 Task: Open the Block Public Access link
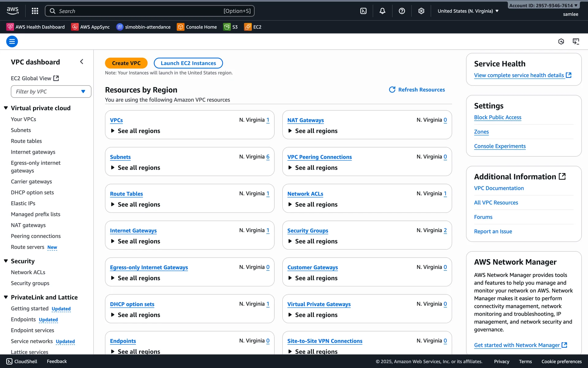497,117
